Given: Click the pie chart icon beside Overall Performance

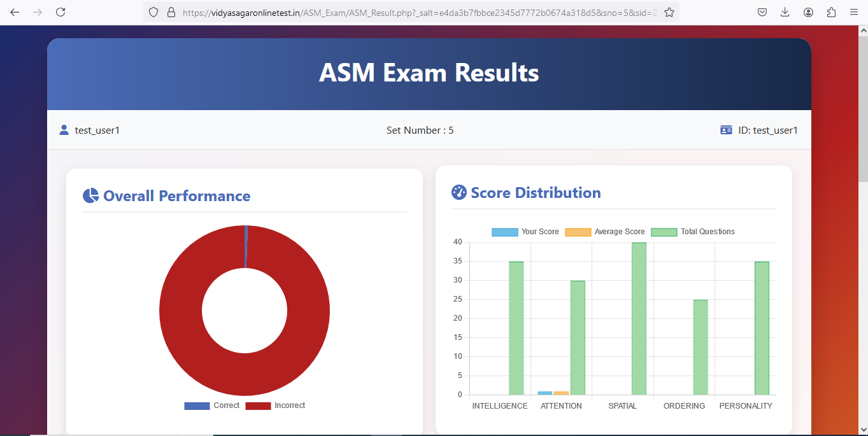Looking at the screenshot, I should [x=90, y=195].
